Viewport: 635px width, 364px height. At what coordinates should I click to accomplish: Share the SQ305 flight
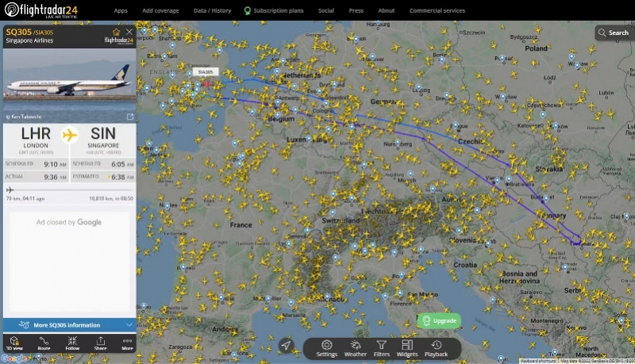[x=101, y=343]
